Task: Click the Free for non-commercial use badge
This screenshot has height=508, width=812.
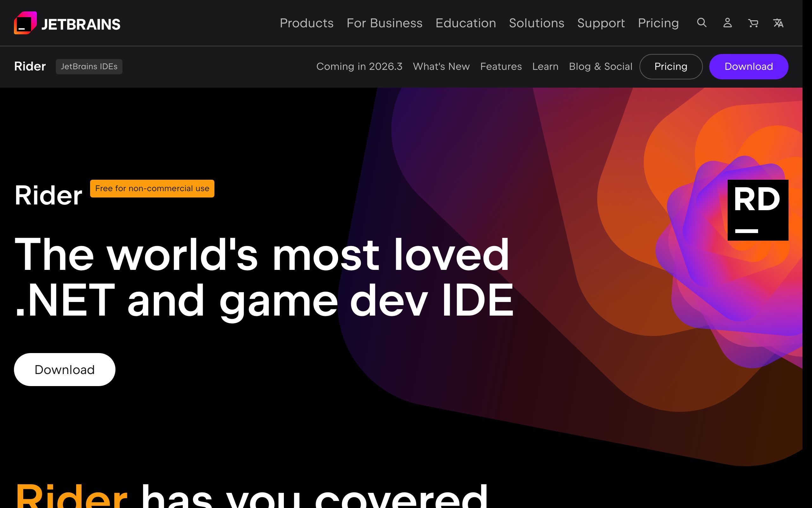Action: [x=152, y=189]
